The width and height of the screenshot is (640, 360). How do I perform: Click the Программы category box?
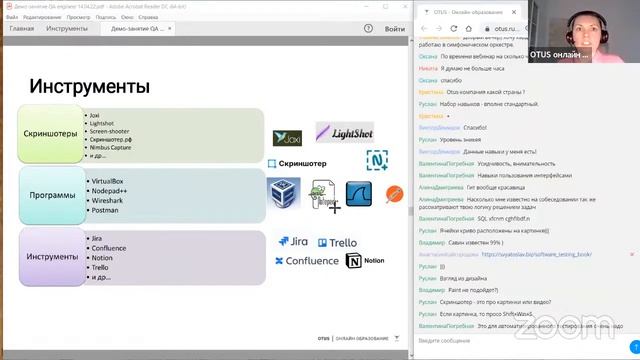click(52, 196)
